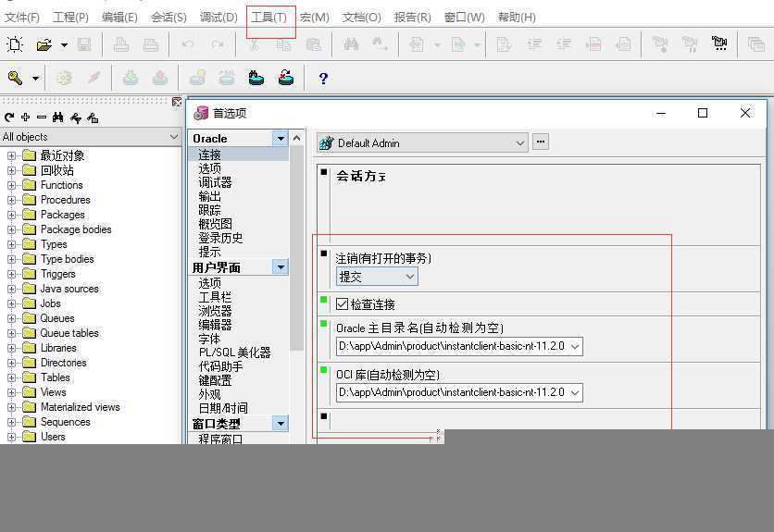The width and height of the screenshot is (774, 532).
Task: Open the Oracle 主目录名 dropdown arrow
Action: click(x=575, y=346)
